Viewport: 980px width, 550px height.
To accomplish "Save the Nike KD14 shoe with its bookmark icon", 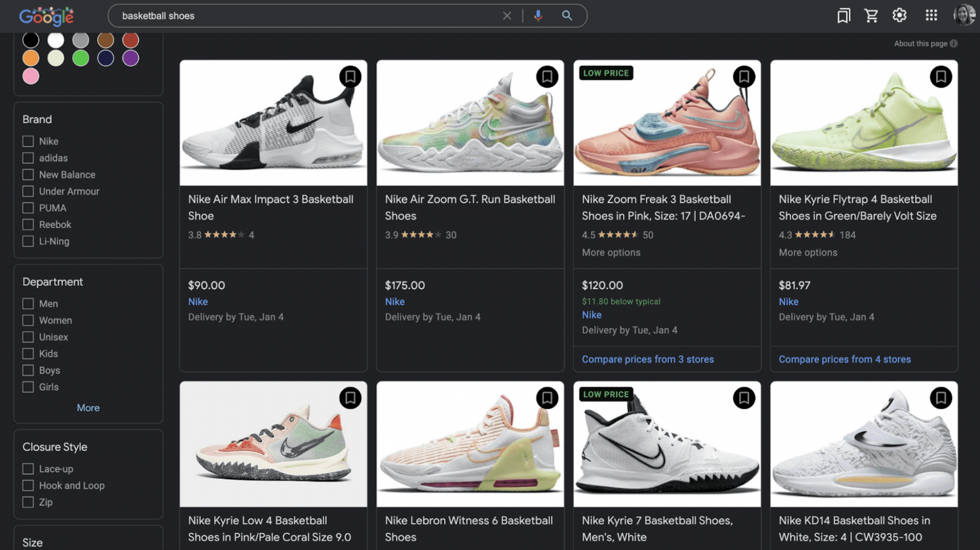I will pos(941,398).
